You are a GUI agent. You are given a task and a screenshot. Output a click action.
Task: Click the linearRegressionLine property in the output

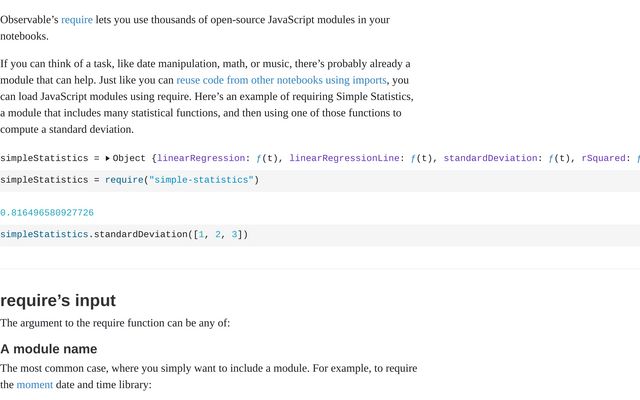click(345, 158)
